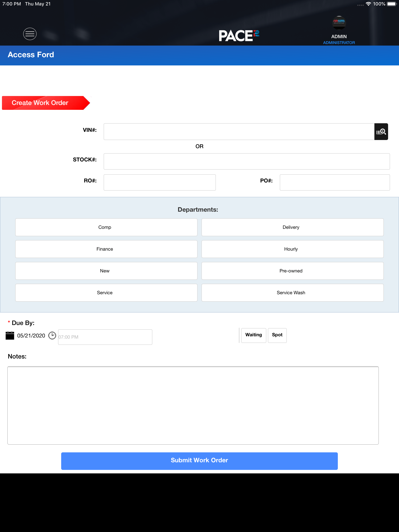Viewport: 399px width, 532px height.
Task: Toggle the Spot option
Action: (x=277, y=335)
